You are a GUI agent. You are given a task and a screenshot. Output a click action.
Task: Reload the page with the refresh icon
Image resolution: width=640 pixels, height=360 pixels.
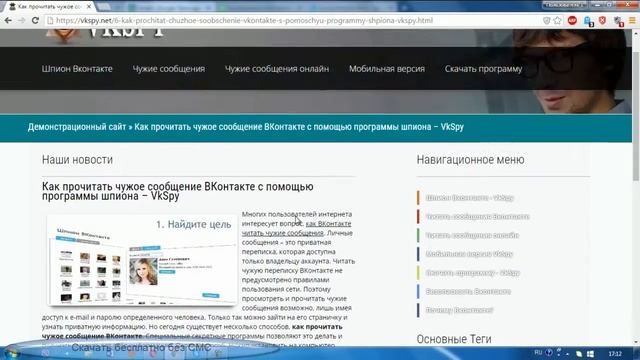[x=36, y=20]
